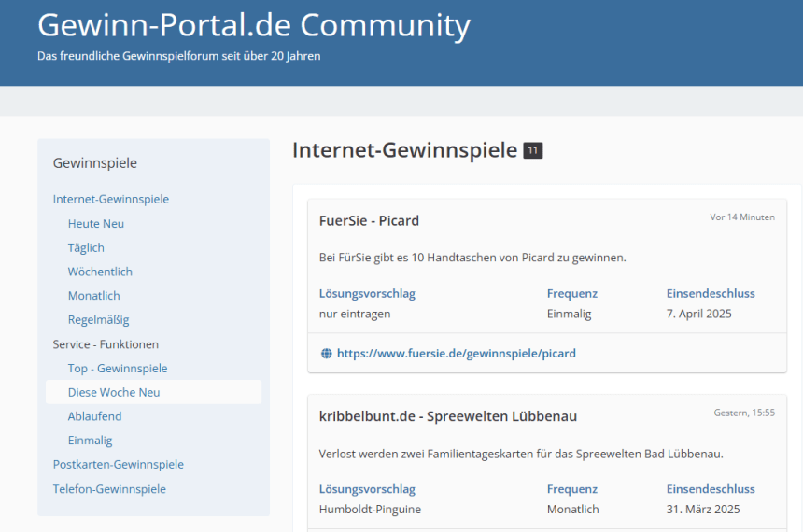Screen dimensions: 803x532
Task: Choose Einmalig in the sidebar
Action: point(90,441)
